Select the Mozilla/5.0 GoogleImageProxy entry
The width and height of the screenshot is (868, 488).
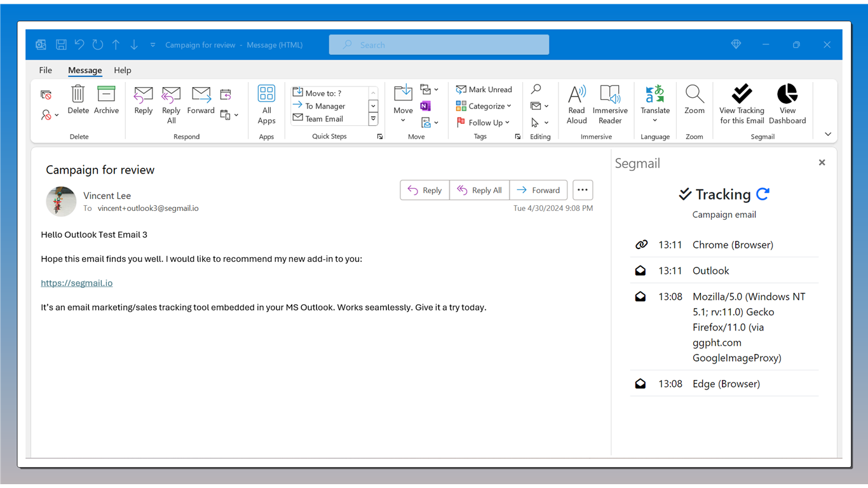point(724,327)
